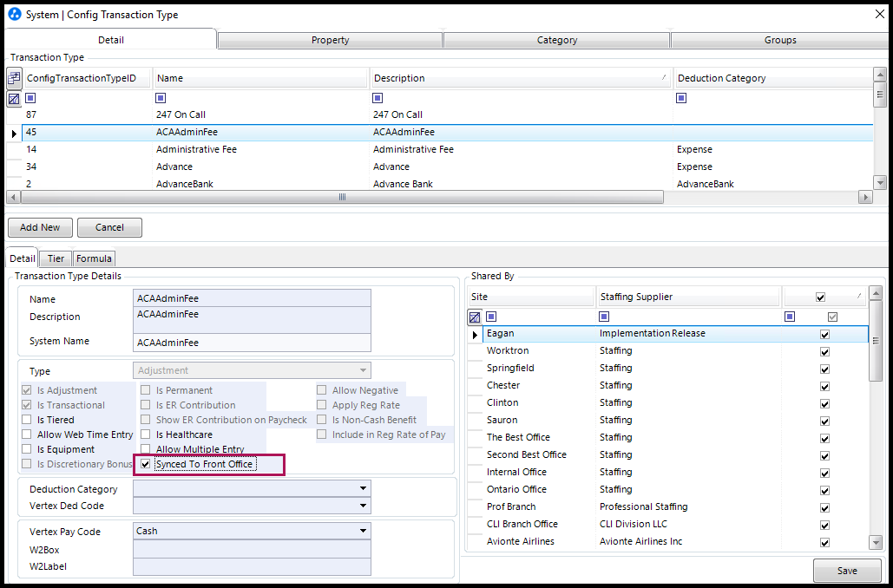
Task: Sort by the Name column header
Action: tap(261, 79)
